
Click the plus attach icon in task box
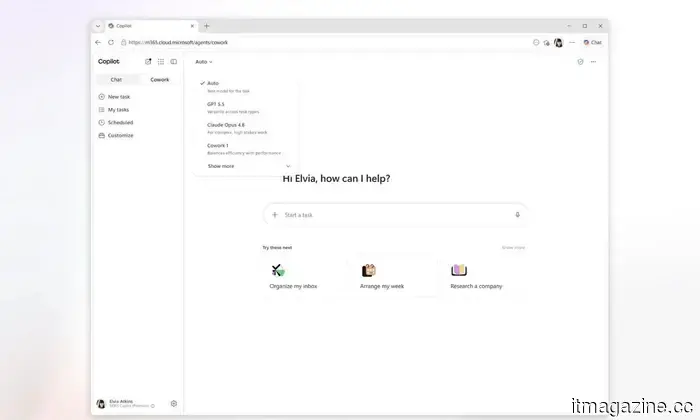275,215
